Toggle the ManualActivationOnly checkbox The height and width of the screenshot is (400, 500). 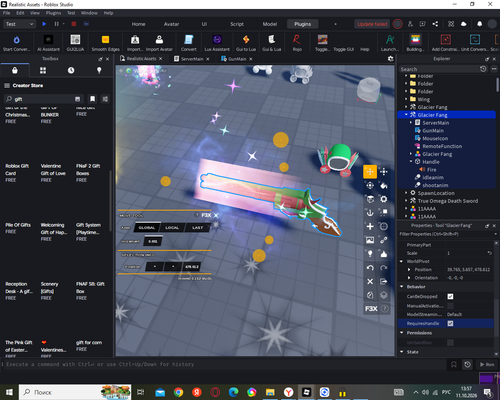point(450,306)
